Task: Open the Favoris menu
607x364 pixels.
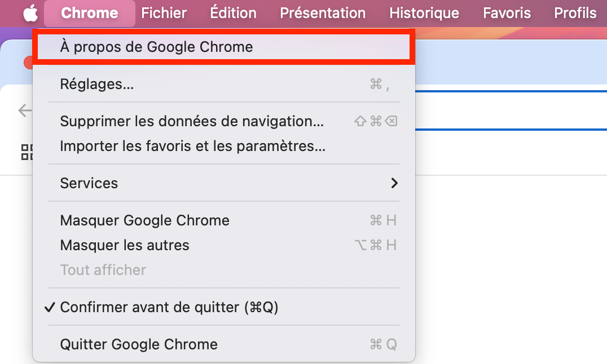Action: click(x=506, y=13)
